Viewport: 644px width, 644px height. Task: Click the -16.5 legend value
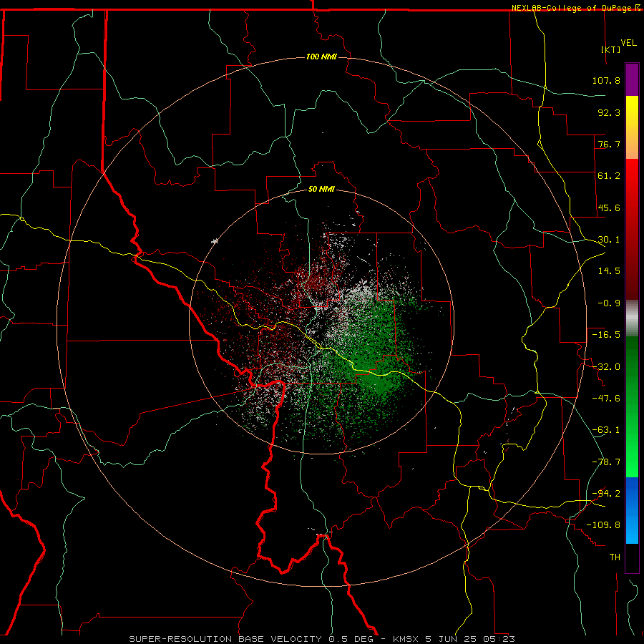click(606, 335)
